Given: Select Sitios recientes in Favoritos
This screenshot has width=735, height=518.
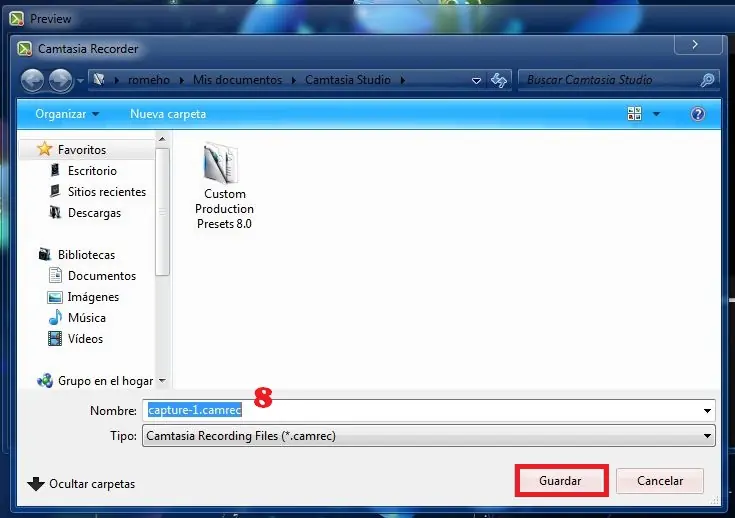Looking at the screenshot, I should pyautogui.click(x=107, y=192).
